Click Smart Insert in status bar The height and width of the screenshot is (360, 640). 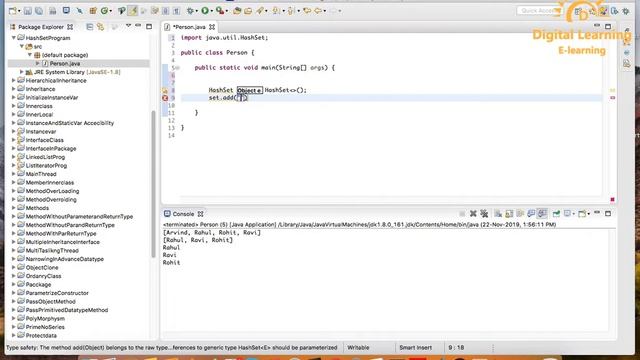click(415, 348)
